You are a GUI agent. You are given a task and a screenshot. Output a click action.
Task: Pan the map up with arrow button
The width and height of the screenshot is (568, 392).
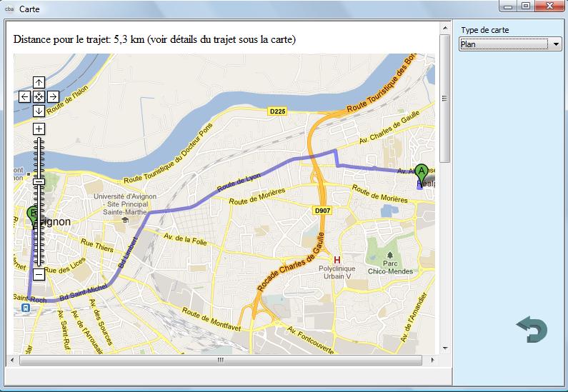coord(39,83)
